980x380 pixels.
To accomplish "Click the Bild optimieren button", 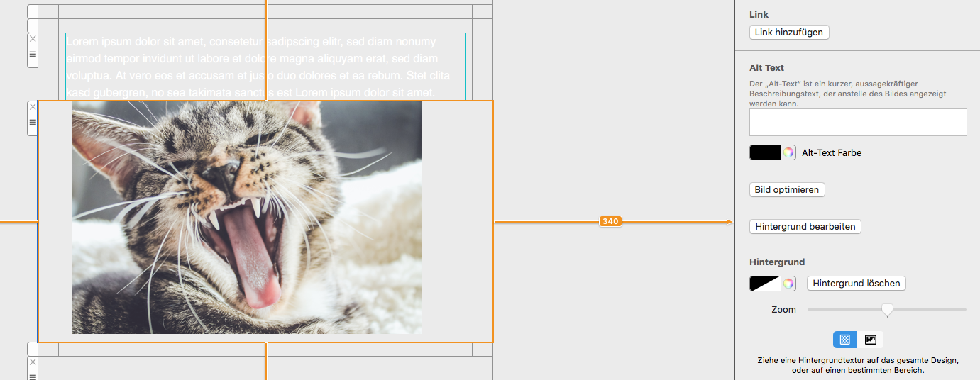I will (x=787, y=190).
